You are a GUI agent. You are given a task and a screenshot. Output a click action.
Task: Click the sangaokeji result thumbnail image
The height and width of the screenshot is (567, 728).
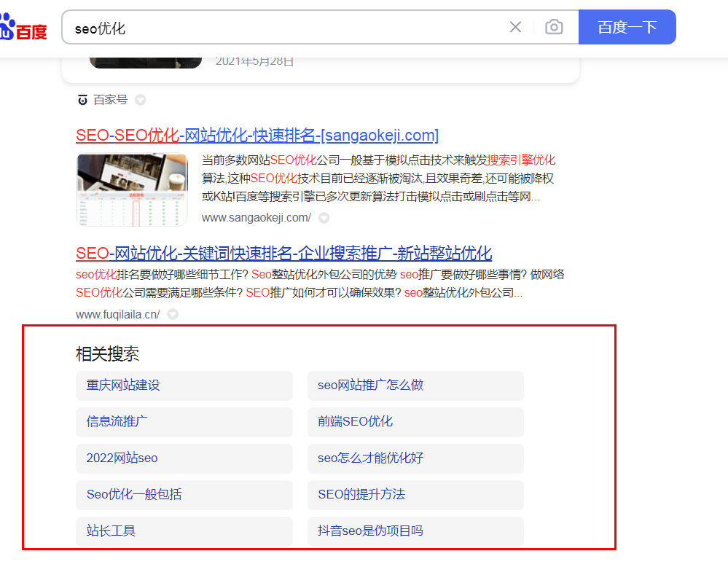pos(132,190)
